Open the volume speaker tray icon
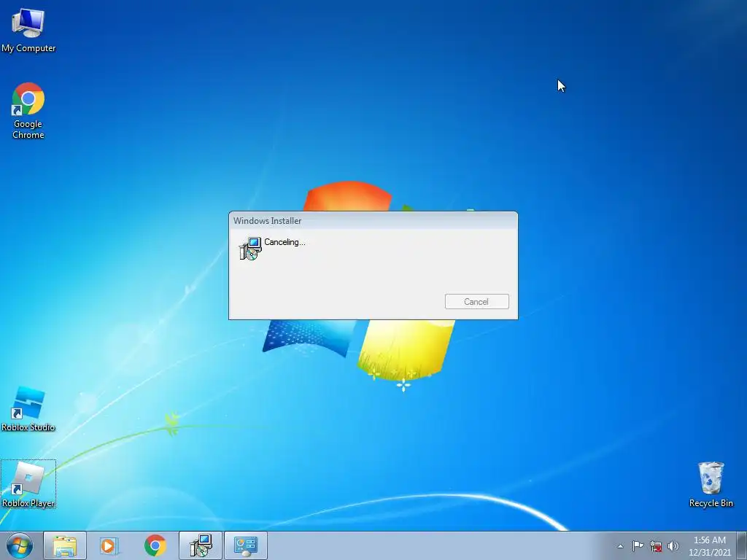Image resolution: width=747 pixels, height=560 pixels. tap(673, 546)
